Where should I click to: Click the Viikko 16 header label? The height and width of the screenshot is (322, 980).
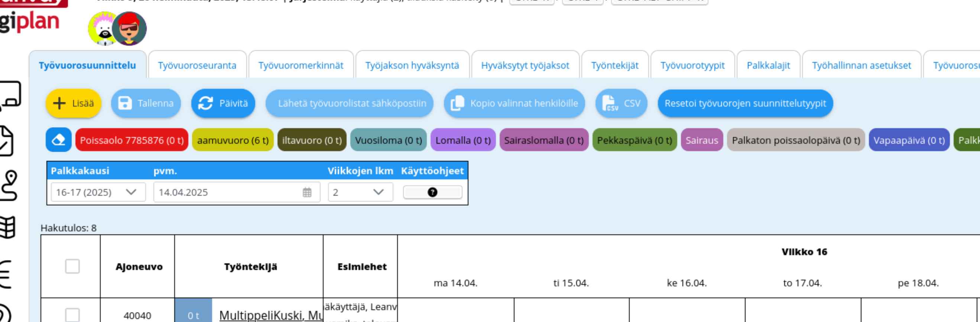click(804, 252)
